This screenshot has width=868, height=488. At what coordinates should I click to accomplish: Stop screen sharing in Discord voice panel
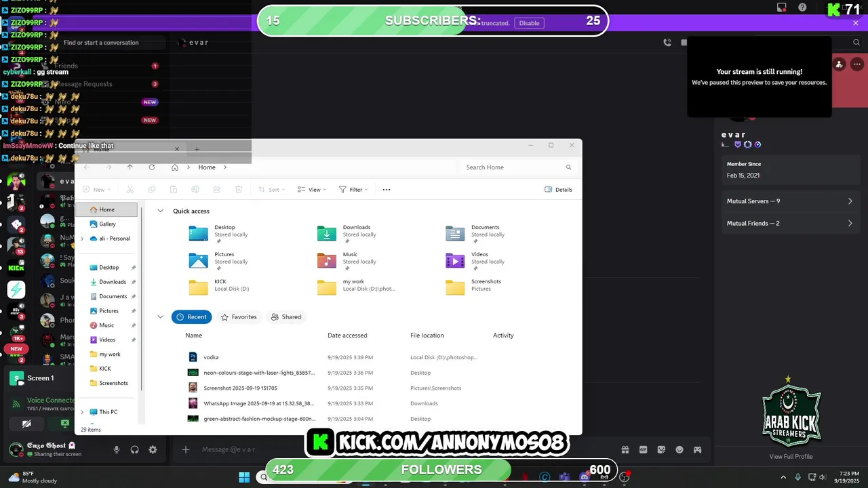(x=64, y=424)
